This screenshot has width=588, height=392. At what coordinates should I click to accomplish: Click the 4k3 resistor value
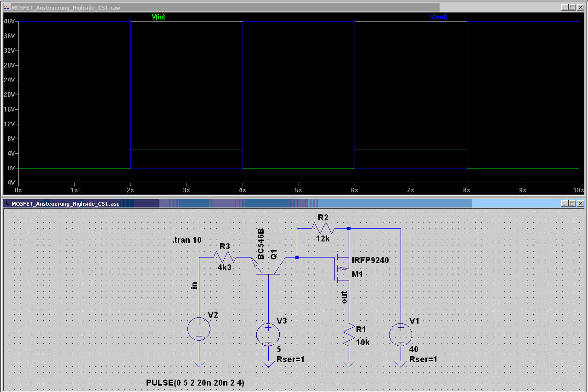225,268
